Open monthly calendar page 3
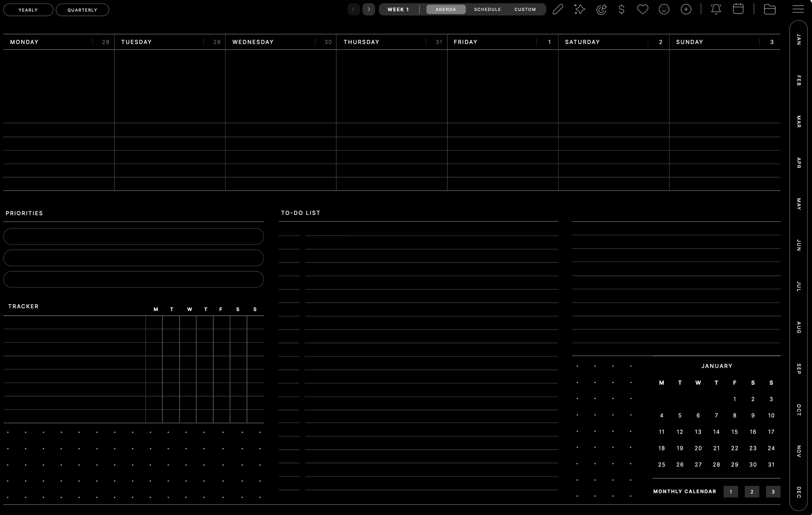 click(773, 491)
